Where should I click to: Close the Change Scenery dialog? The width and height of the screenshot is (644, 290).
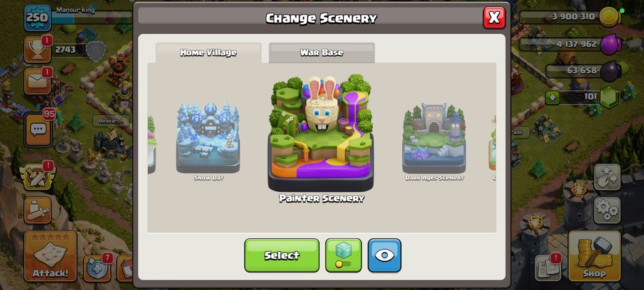coord(494,18)
